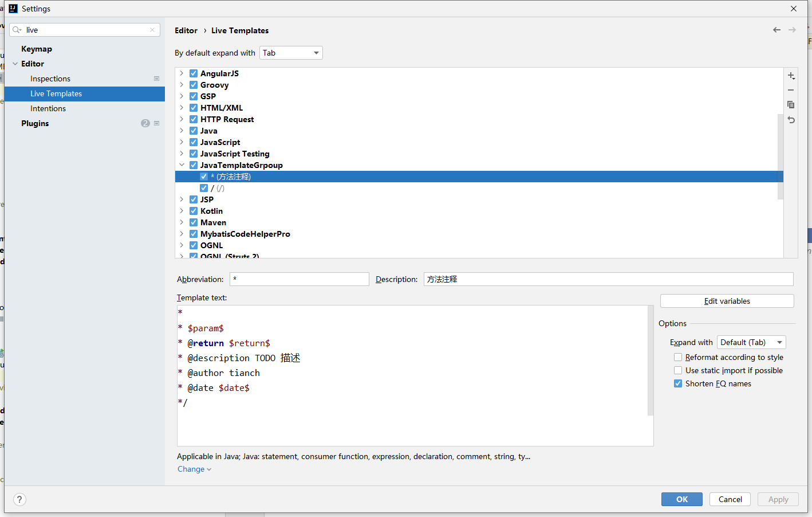Close the Settings dialog window
The width and height of the screenshot is (812, 517).
point(794,9)
